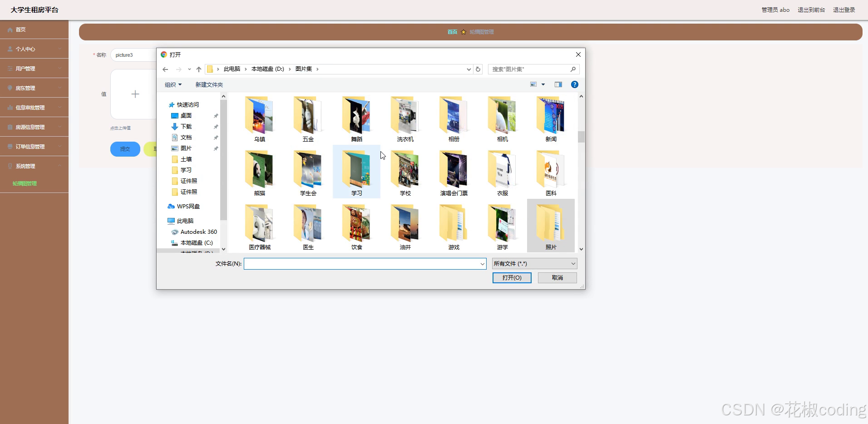The image size is (868, 424).
Task: Select 桌面 in quick access tree
Action: click(x=186, y=116)
